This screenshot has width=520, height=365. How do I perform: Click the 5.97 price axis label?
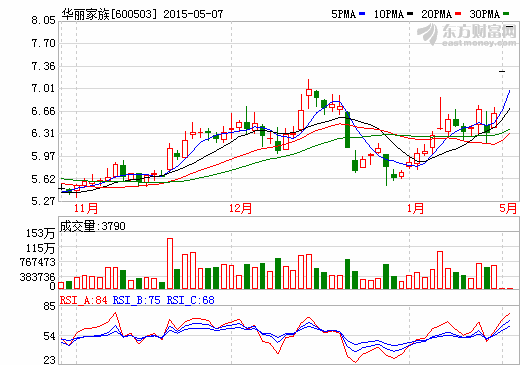point(43,156)
